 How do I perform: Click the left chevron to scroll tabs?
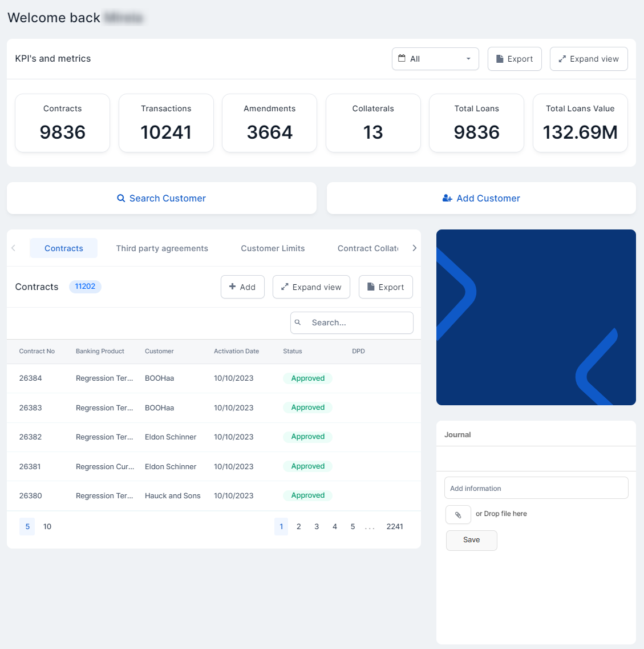[x=14, y=248]
